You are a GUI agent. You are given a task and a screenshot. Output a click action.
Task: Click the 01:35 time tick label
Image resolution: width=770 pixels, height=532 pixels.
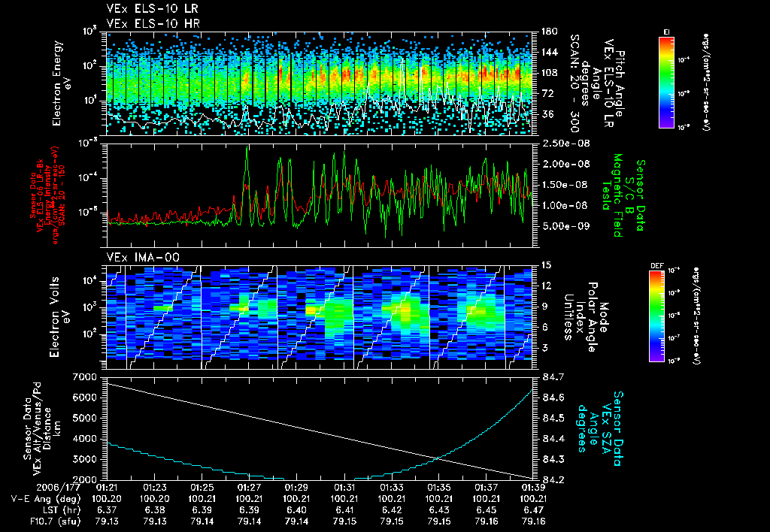439,488
